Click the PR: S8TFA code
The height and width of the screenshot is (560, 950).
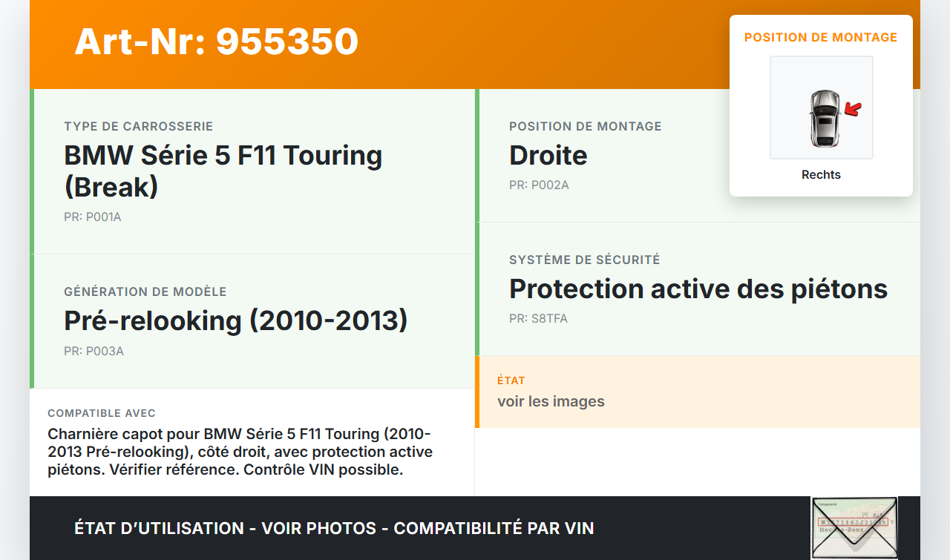(538, 318)
